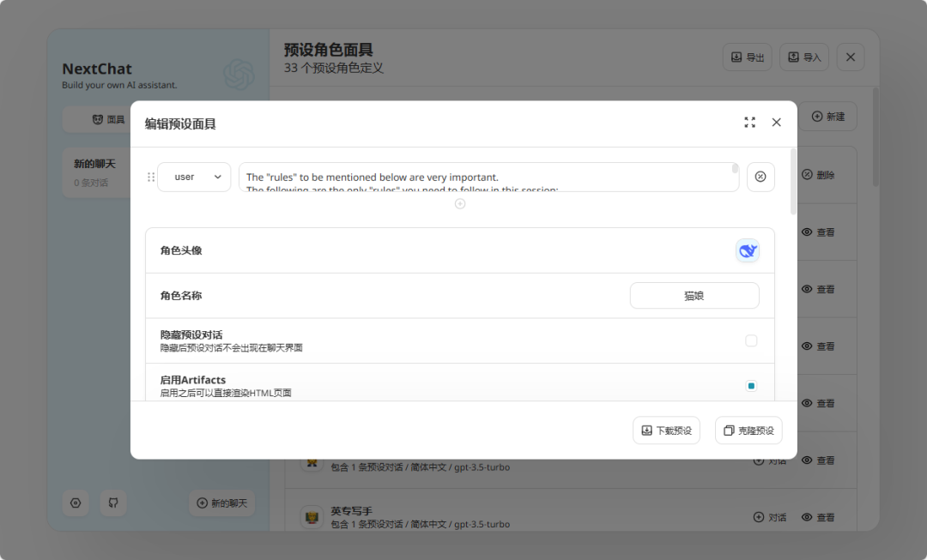Click the DeepSeek whale avatar icon
This screenshot has width=927, height=560.
(748, 250)
